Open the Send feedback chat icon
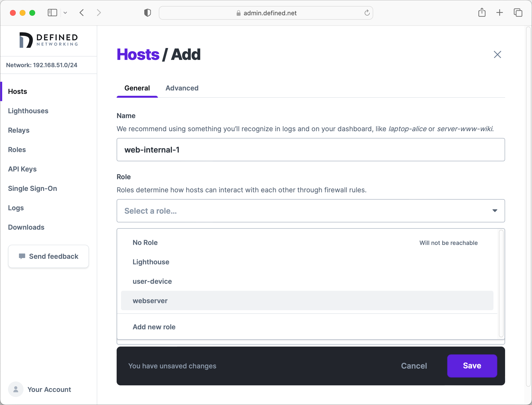532x405 pixels. (x=22, y=256)
